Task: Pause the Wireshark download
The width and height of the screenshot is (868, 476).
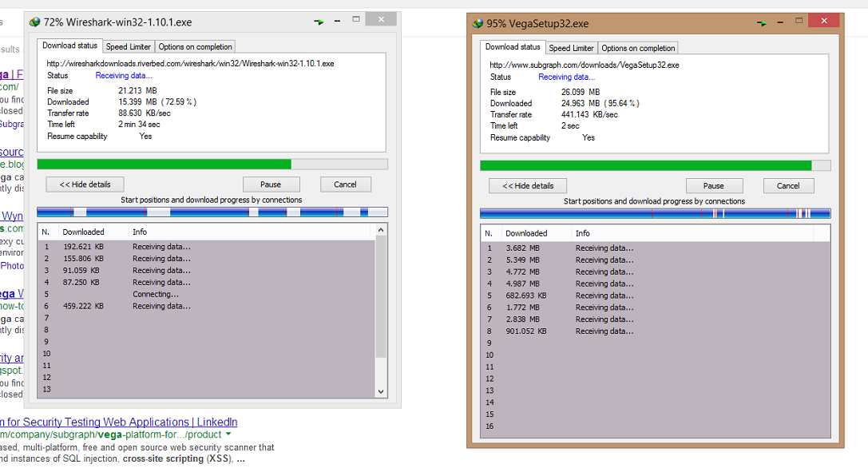Action: (271, 184)
